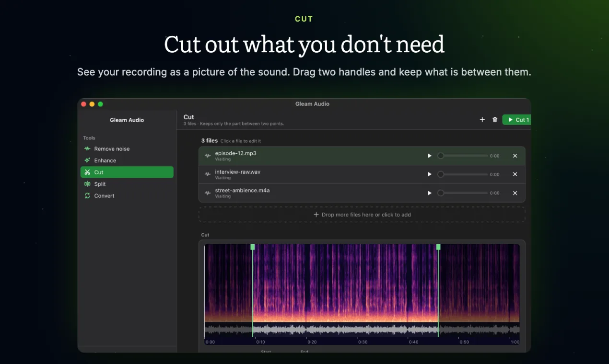This screenshot has width=609, height=364.
Task: Click the street-ambience.m4a seek slider
Action: (463, 193)
